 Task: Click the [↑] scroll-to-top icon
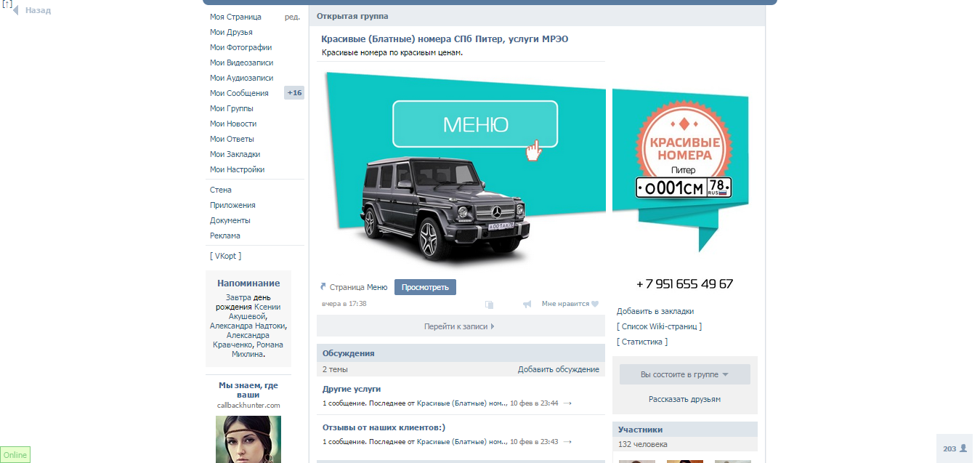pos(7,4)
